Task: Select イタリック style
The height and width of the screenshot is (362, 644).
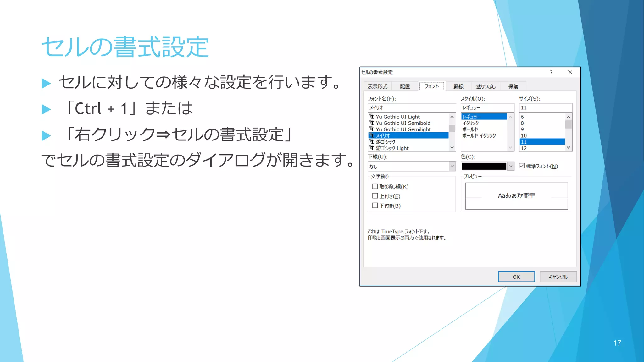Action: click(484, 123)
